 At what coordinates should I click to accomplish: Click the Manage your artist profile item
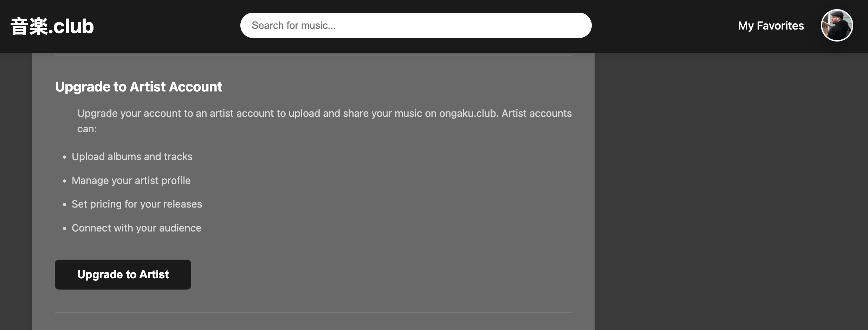[x=131, y=180]
